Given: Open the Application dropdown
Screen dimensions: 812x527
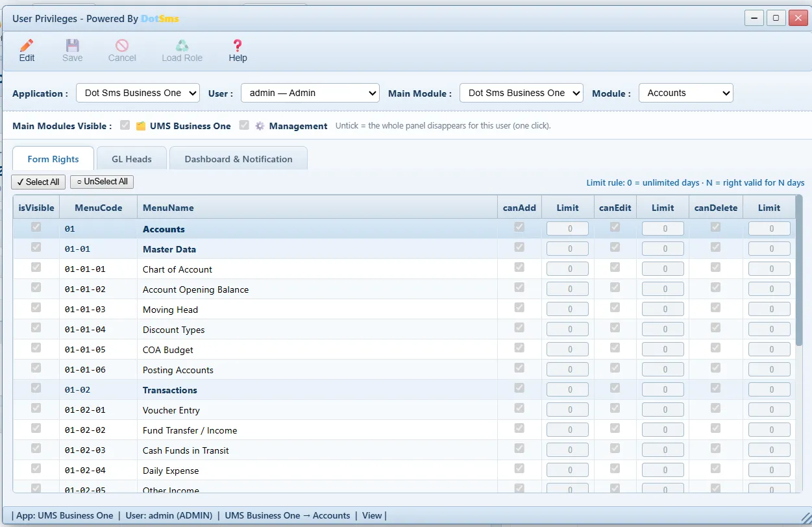Looking at the screenshot, I should (x=138, y=93).
